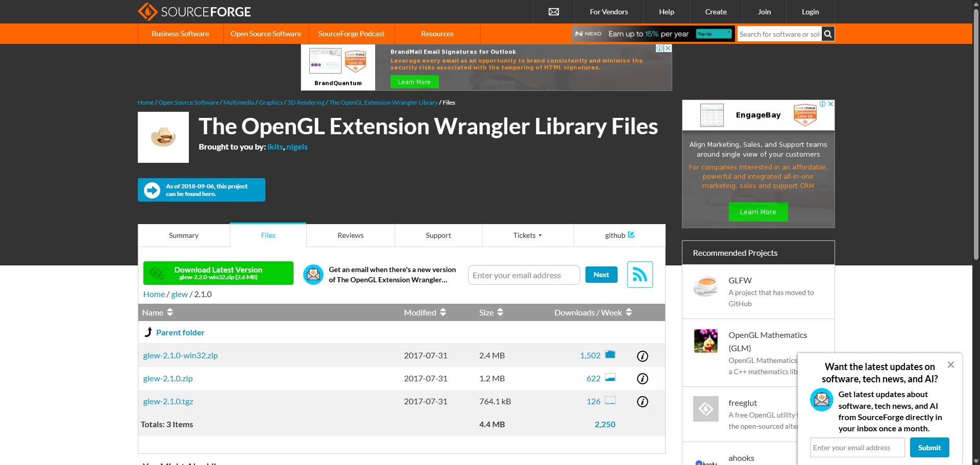Image resolution: width=980 pixels, height=465 pixels.
Task: Click the GLFW project icon
Action: click(x=705, y=286)
